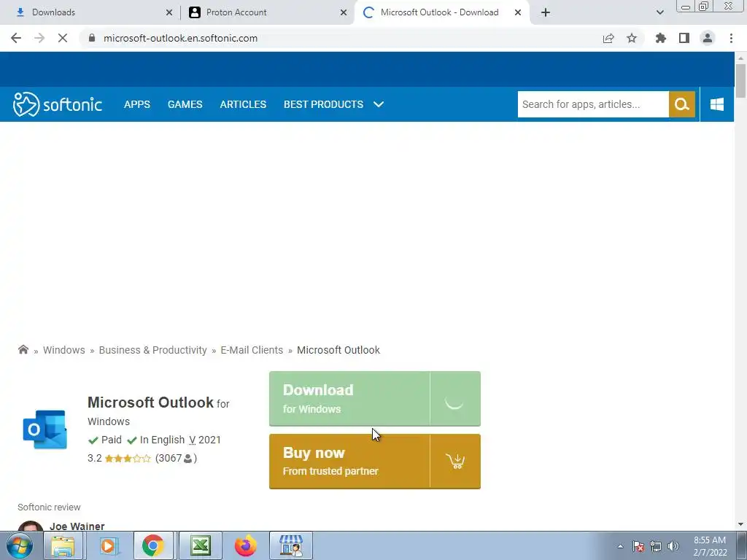Click the shopping cart icon on Buy now
The height and width of the screenshot is (560, 747).
click(455, 461)
